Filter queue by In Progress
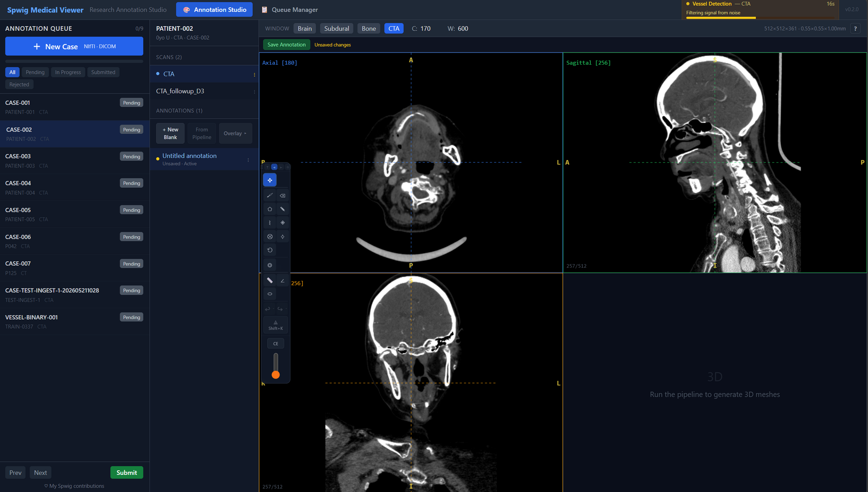868x492 pixels. (x=68, y=72)
